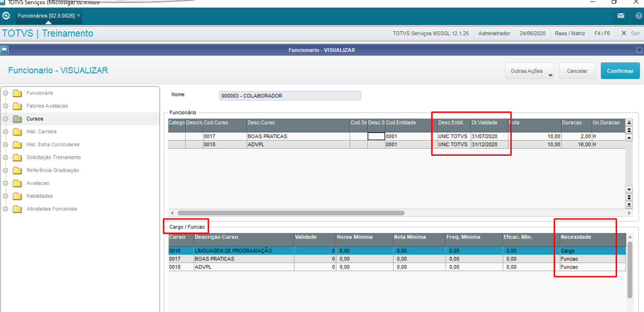The width and height of the screenshot is (644, 312).
Task: Expand the Solicitação Treinamento tree node
Action: point(5,158)
